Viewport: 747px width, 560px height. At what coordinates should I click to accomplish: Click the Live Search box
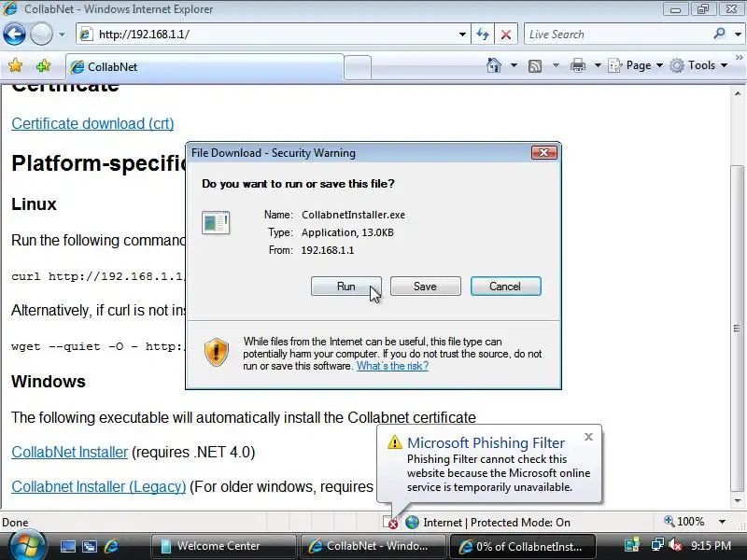617,35
